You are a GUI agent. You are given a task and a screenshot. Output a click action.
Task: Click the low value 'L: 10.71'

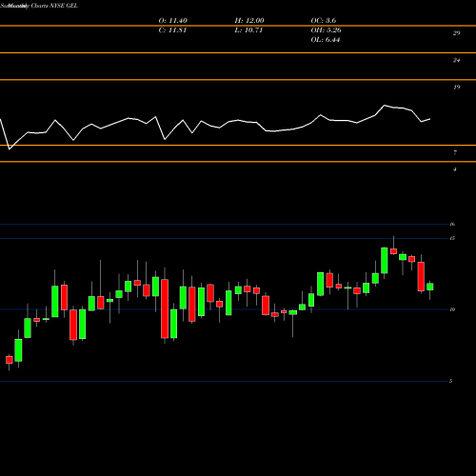click(248, 30)
